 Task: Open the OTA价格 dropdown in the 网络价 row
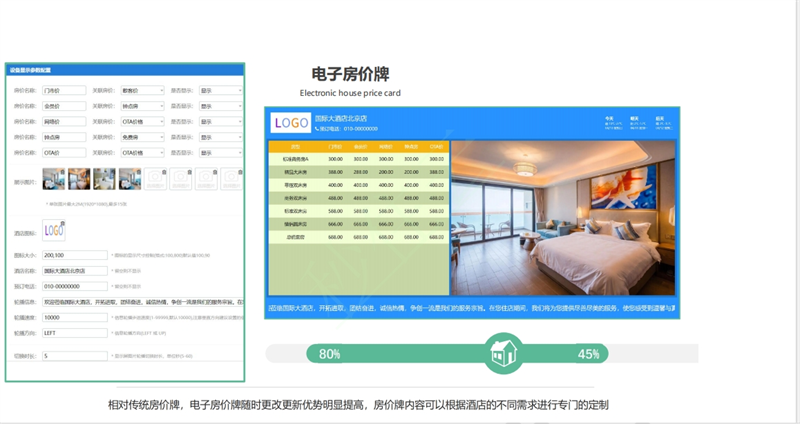(x=143, y=121)
